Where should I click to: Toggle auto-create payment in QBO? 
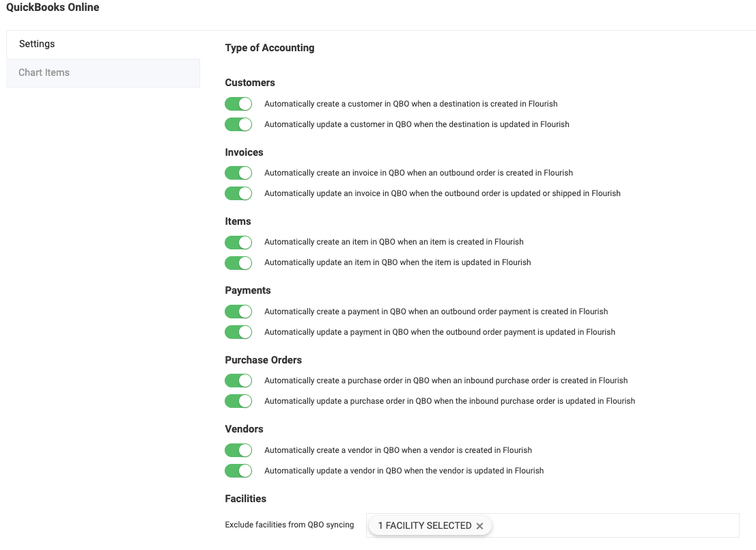[x=238, y=312]
